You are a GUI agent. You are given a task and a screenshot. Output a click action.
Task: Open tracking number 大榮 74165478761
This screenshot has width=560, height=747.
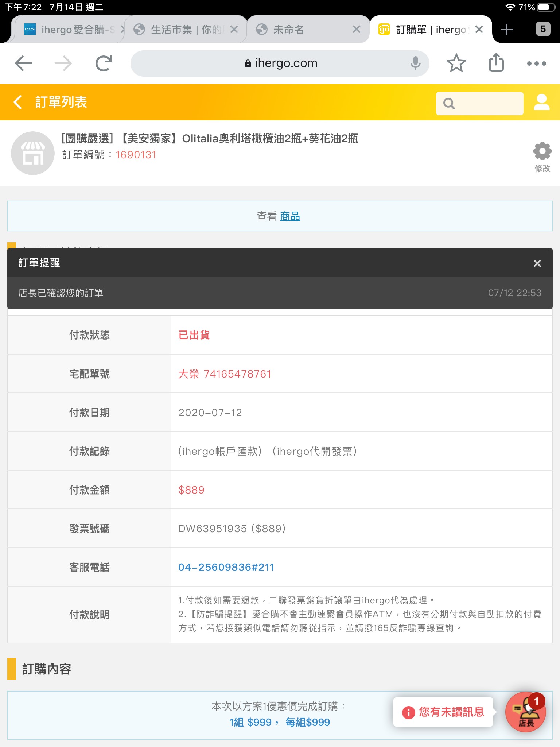225,374
